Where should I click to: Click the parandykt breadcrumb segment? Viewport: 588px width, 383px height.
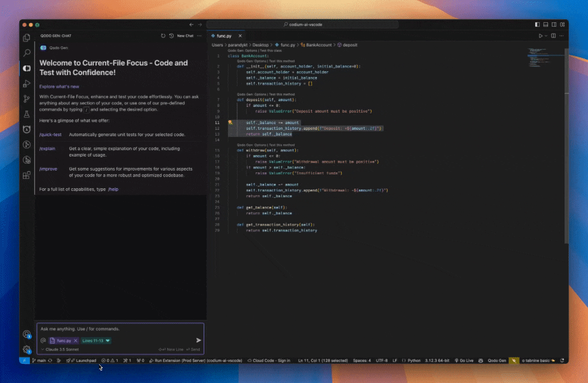tap(238, 45)
